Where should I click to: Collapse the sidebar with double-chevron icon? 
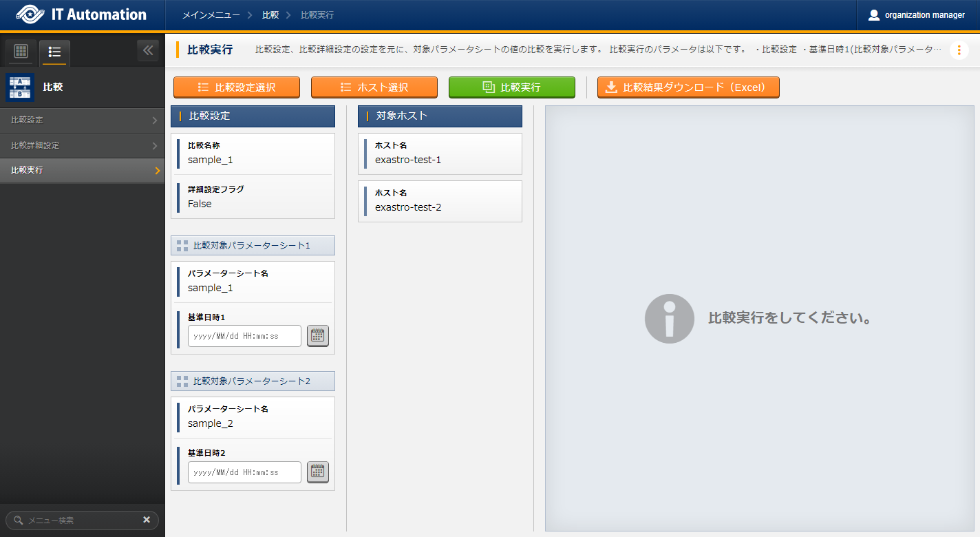point(147,51)
